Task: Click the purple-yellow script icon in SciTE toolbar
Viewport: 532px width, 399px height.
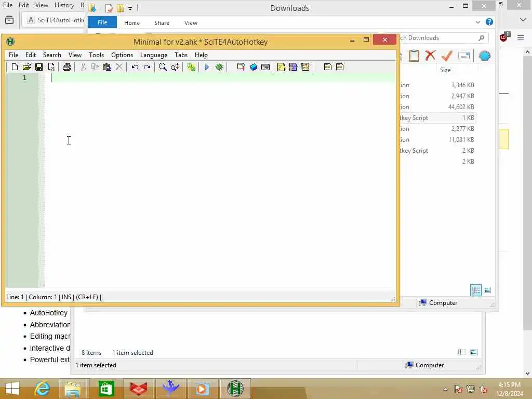Action: pyautogui.click(x=293, y=67)
